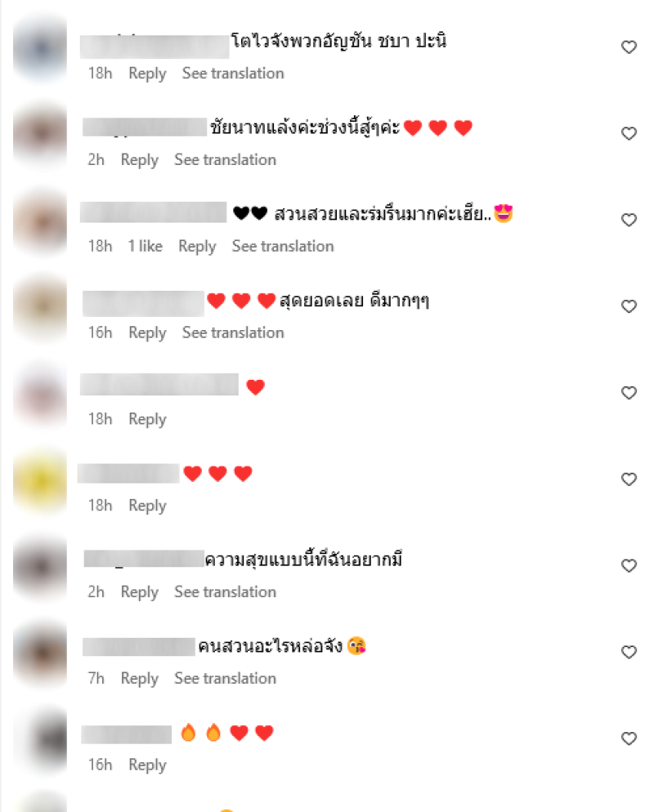See translation of สุดยอดเลย comment
Screen dimensions: 654x812
click(233, 332)
